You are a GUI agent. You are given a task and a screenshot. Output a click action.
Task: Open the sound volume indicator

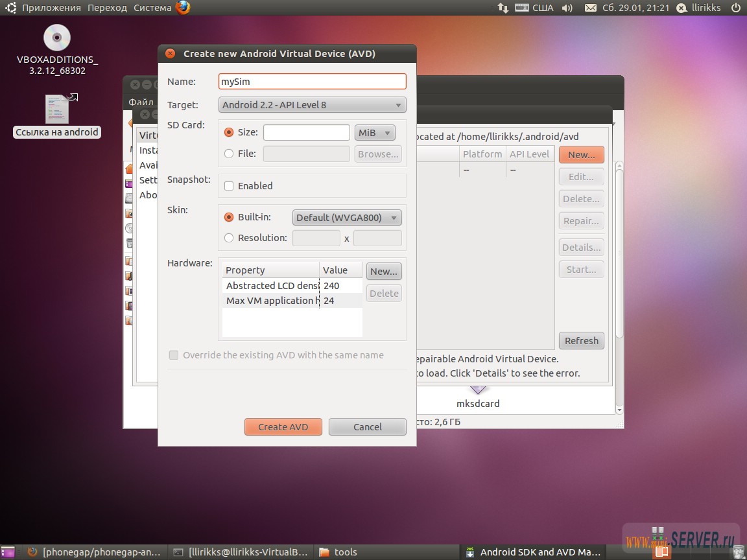click(x=567, y=8)
